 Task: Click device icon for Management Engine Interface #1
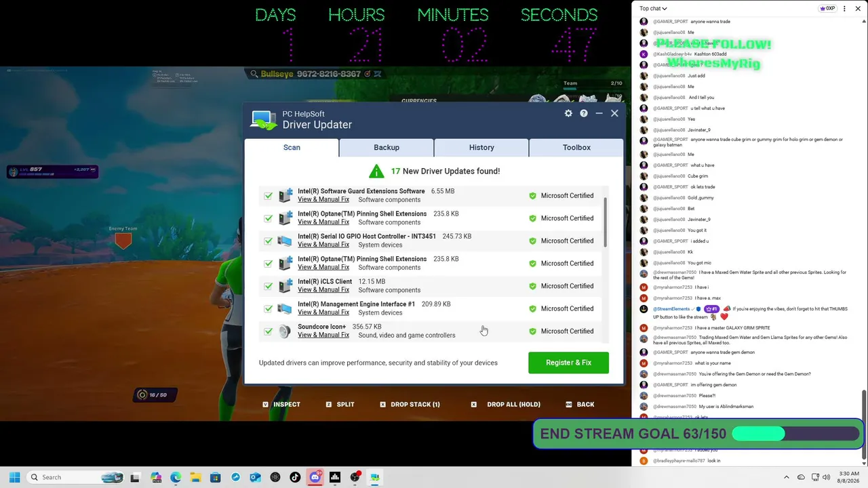pyautogui.click(x=285, y=308)
